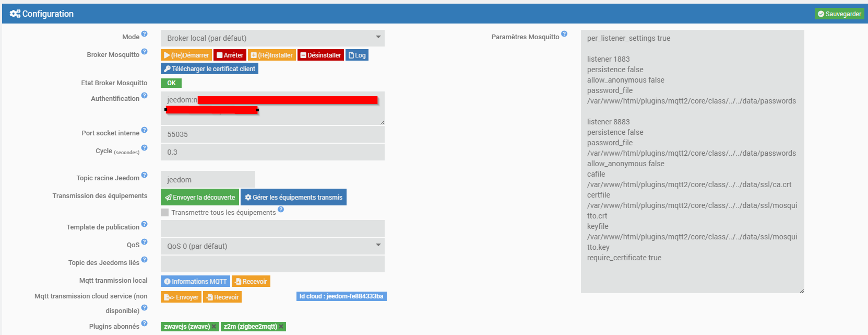This screenshot has height=335, width=868.
Task: Click the QoS help icon
Action: pyautogui.click(x=145, y=241)
